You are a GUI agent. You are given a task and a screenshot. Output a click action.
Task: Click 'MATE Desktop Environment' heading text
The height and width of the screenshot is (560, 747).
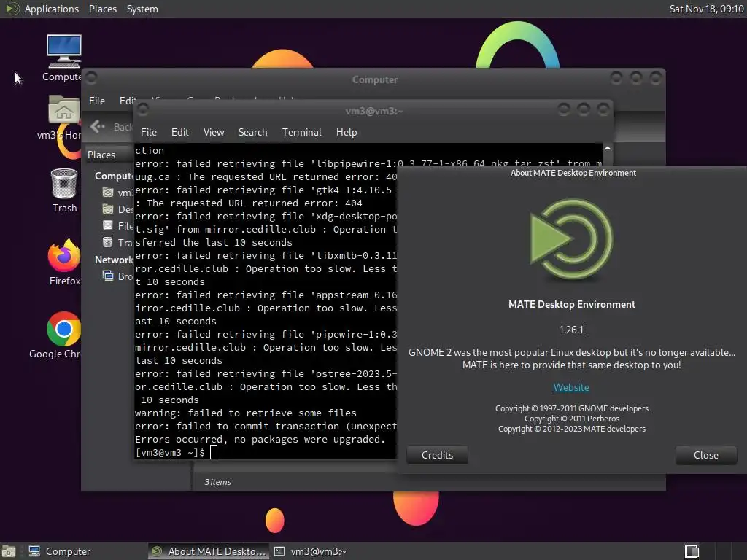(572, 304)
